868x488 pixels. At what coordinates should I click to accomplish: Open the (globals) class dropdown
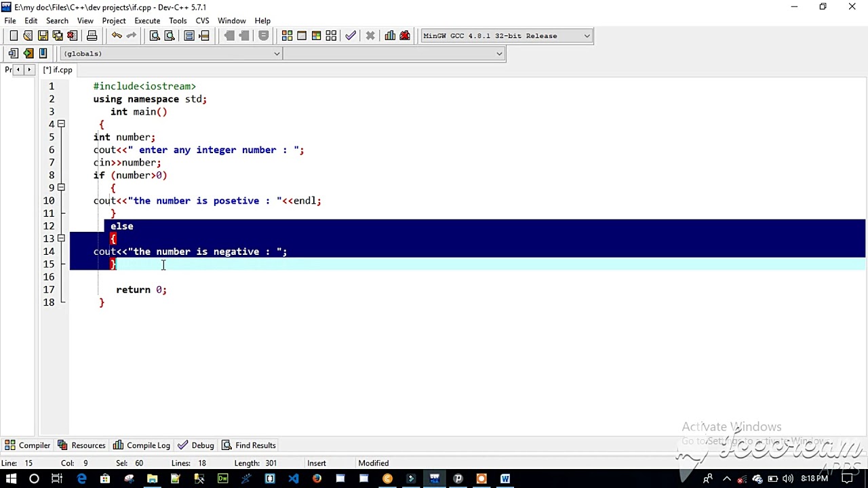171,54
